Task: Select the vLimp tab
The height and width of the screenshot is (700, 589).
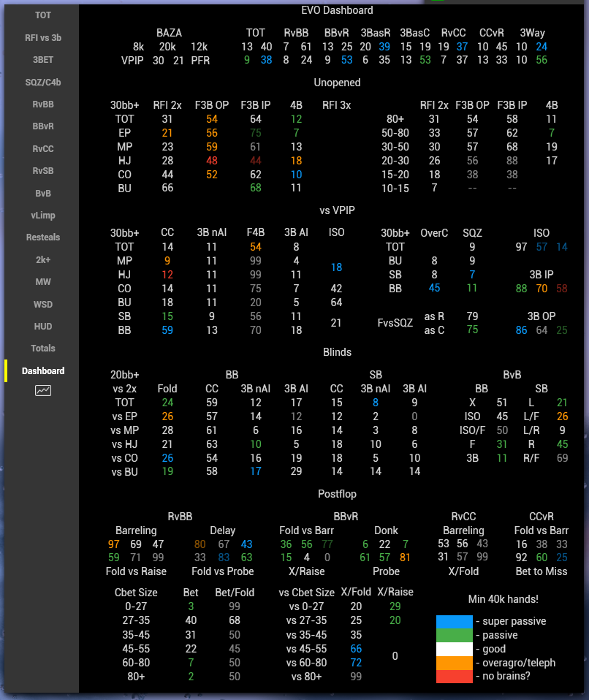Action: pos(43,215)
